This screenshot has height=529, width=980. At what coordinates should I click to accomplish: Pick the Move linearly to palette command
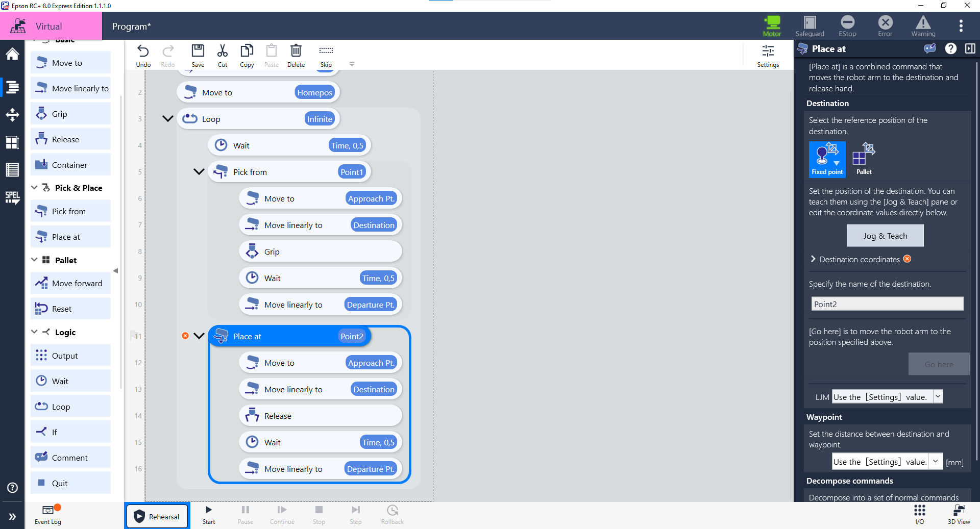point(70,88)
